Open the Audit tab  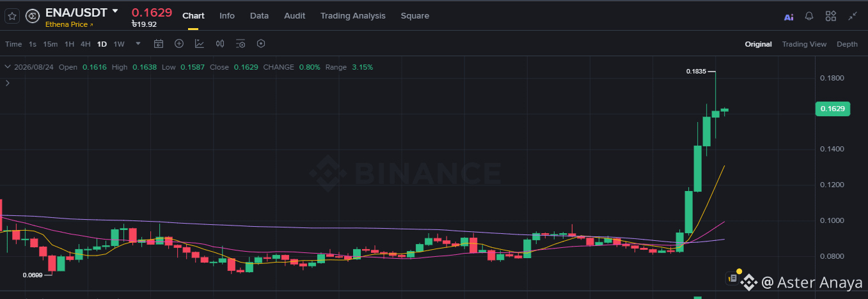pyautogui.click(x=294, y=15)
